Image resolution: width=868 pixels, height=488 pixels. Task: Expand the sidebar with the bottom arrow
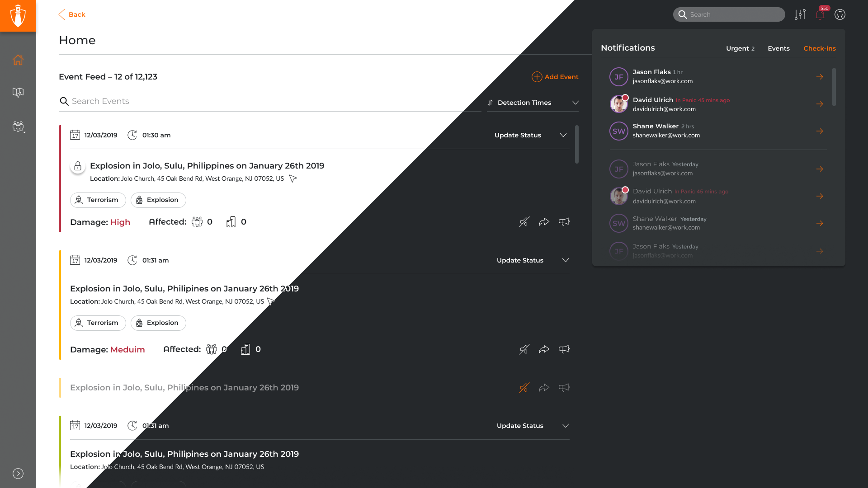click(x=18, y=474)
